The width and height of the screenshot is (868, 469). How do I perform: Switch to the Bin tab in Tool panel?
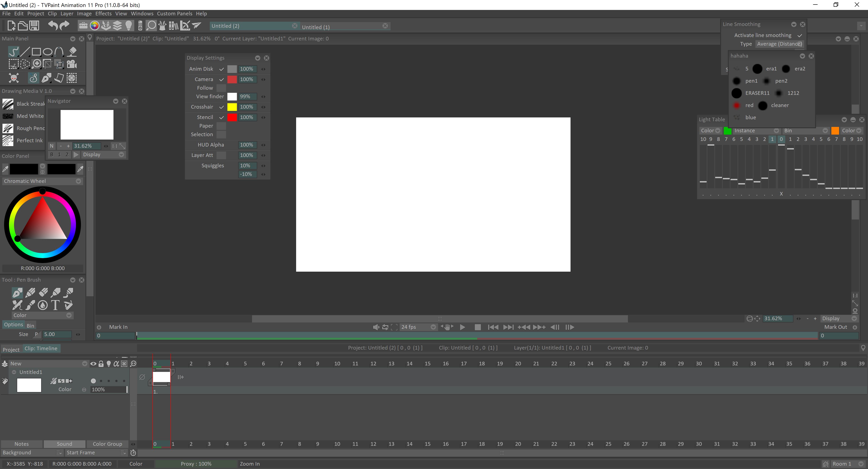(30, 326)
